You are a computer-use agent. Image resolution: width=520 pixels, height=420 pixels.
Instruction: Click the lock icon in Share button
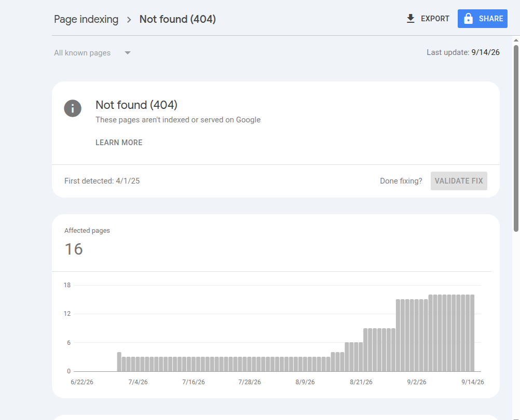coord(468,19)
